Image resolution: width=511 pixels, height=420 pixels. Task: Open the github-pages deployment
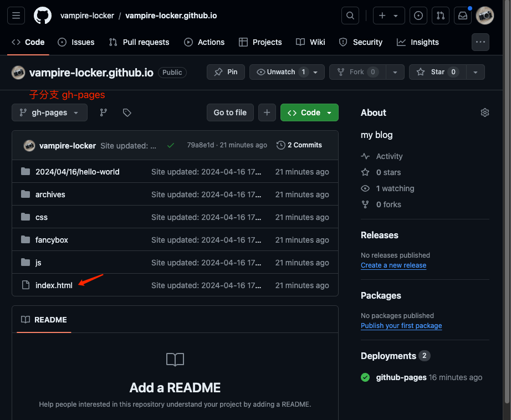pyautogui.click(x=401, y=377)
